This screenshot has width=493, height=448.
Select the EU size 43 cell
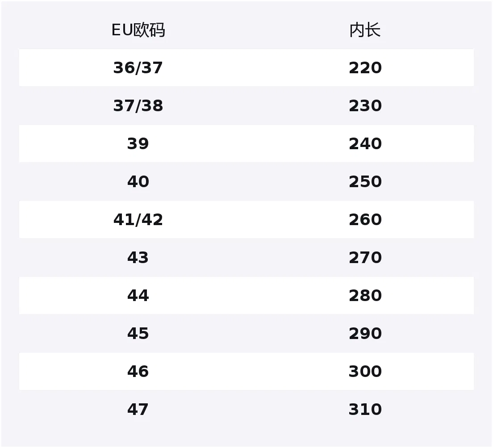click(x=138, y=257)
